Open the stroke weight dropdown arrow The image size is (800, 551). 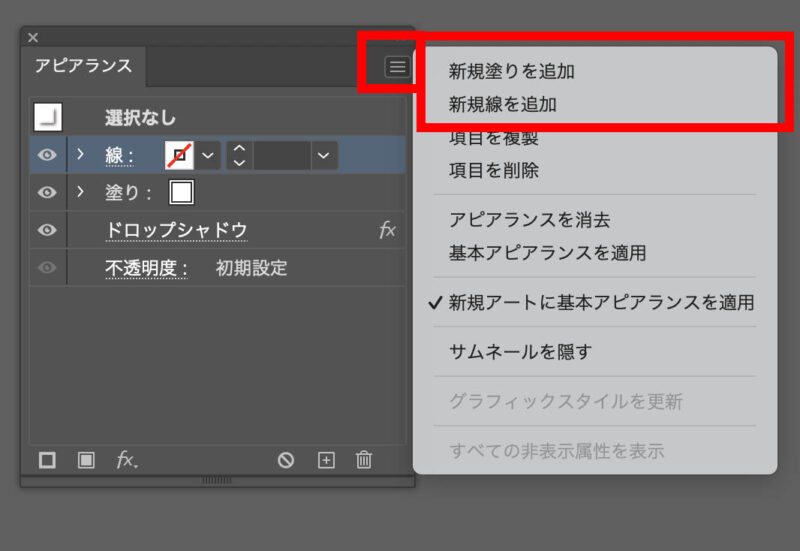point(322,155)
